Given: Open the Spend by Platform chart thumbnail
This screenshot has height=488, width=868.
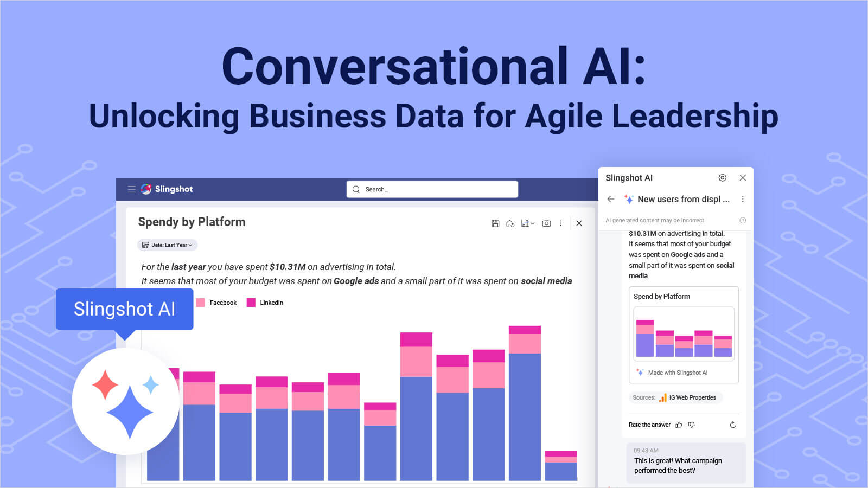Looking at the screenshot, I should (x=684, y=334).
